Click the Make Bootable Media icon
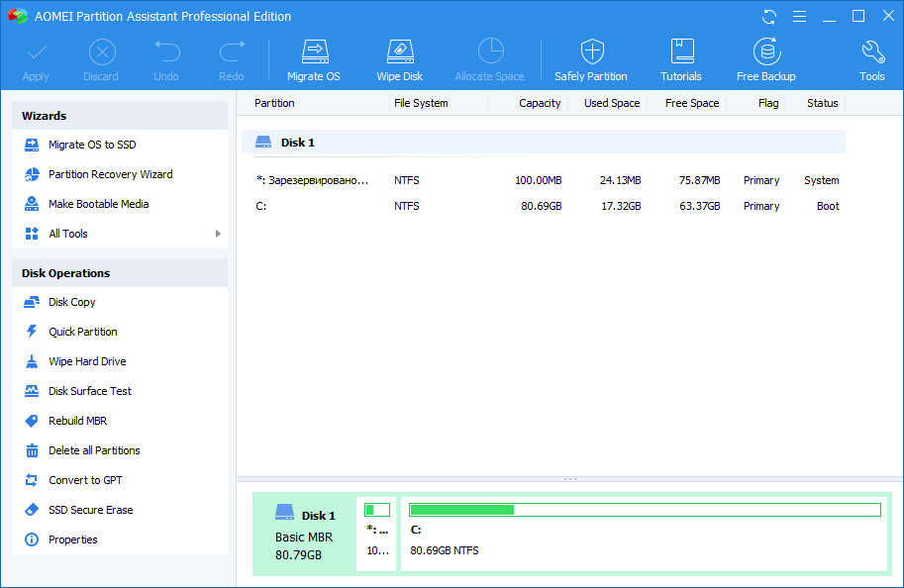904x588 pixels. click(32, 204)
